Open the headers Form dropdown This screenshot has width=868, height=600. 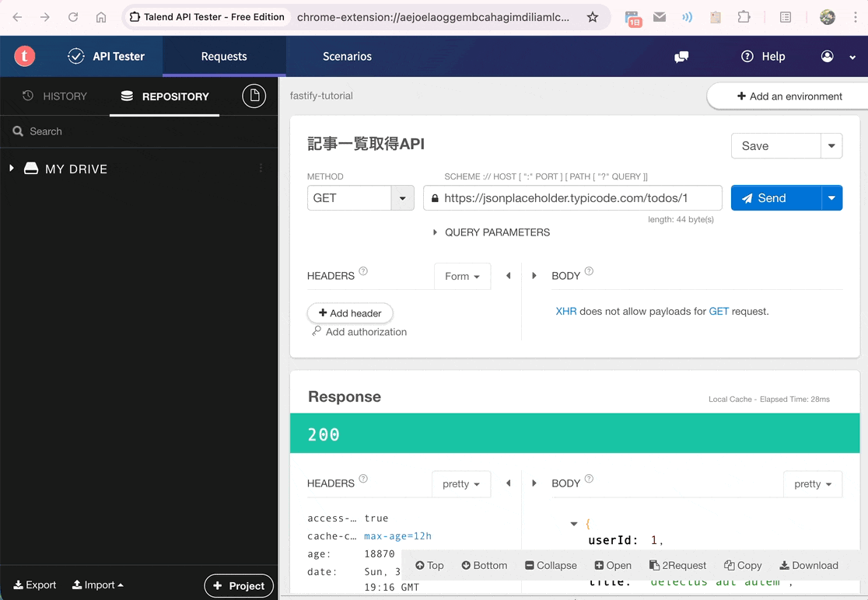tap(462, 276)
